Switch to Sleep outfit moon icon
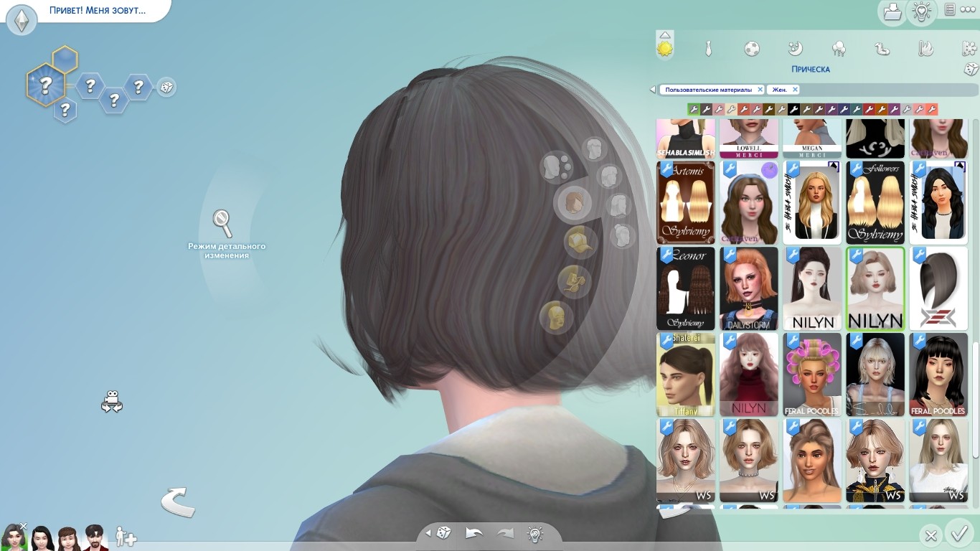This screenshot has height=551, width=980. coord(795,49)
